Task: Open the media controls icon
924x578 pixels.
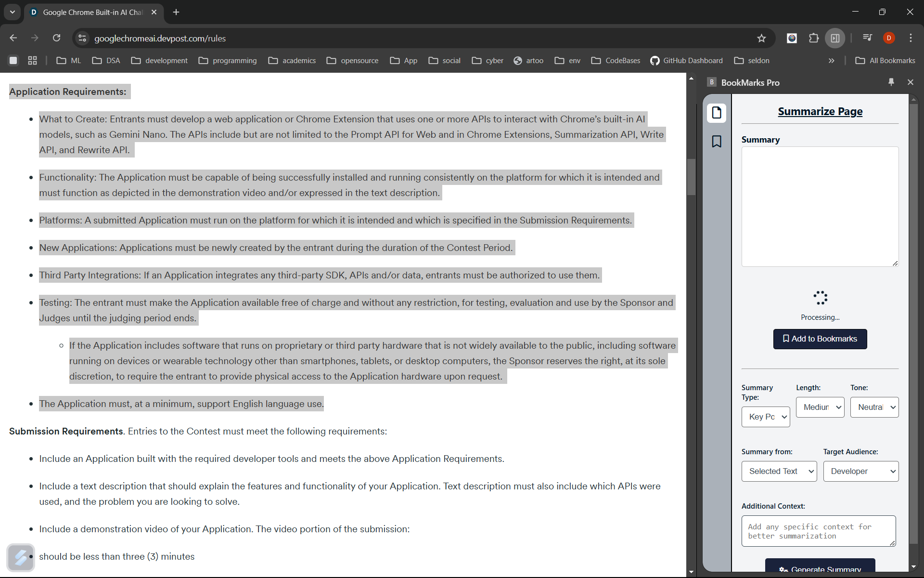Action: [x=867, y=38]
